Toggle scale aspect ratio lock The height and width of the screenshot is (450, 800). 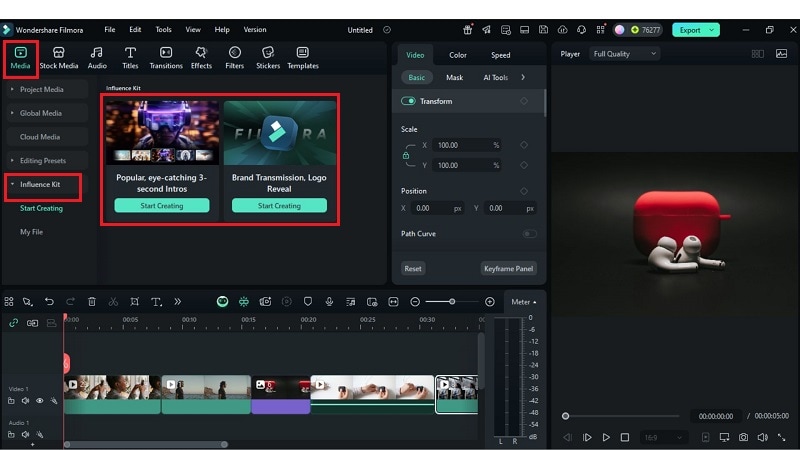[406, 155]
